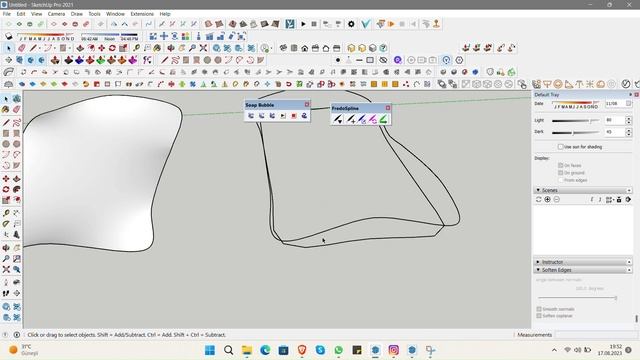Open the Extensions menu
Image resolution: width=640 pixels, height=360 pixels.
142,14
